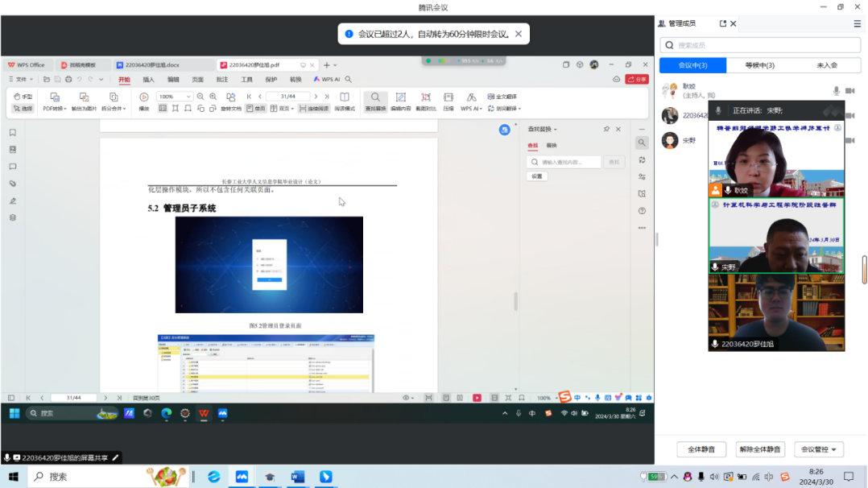868x488 pixels.
Task: Open the 100% zoom level dropdown
Action: pos(188,97)
